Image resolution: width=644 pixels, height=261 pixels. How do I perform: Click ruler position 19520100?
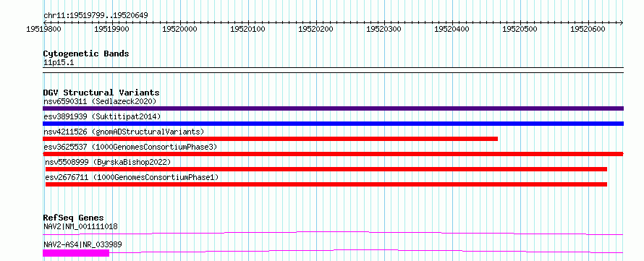tap(247, 29)
